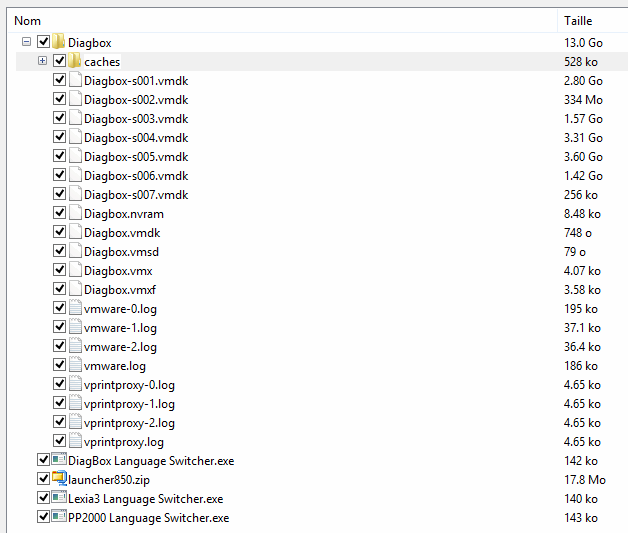The image size is (628, 533).
Task: Click the Lexia3 Language Switcher.exe icon
Action: click(x=59, y=497)
